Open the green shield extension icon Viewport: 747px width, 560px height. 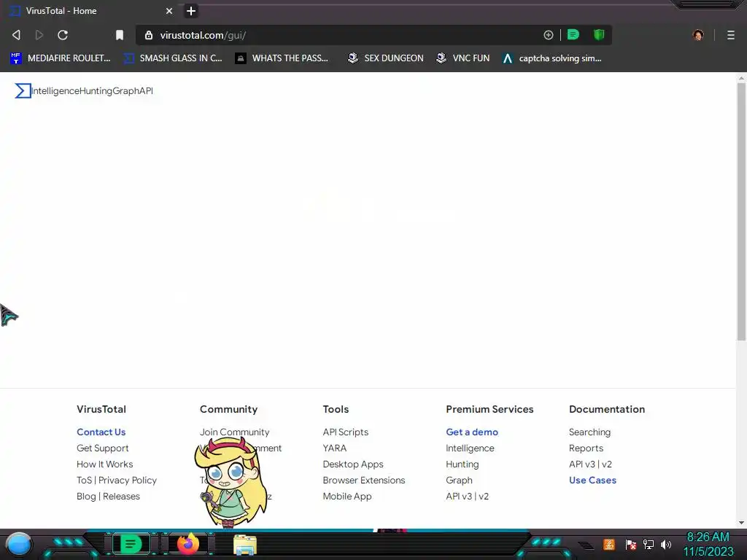[599, 35]
